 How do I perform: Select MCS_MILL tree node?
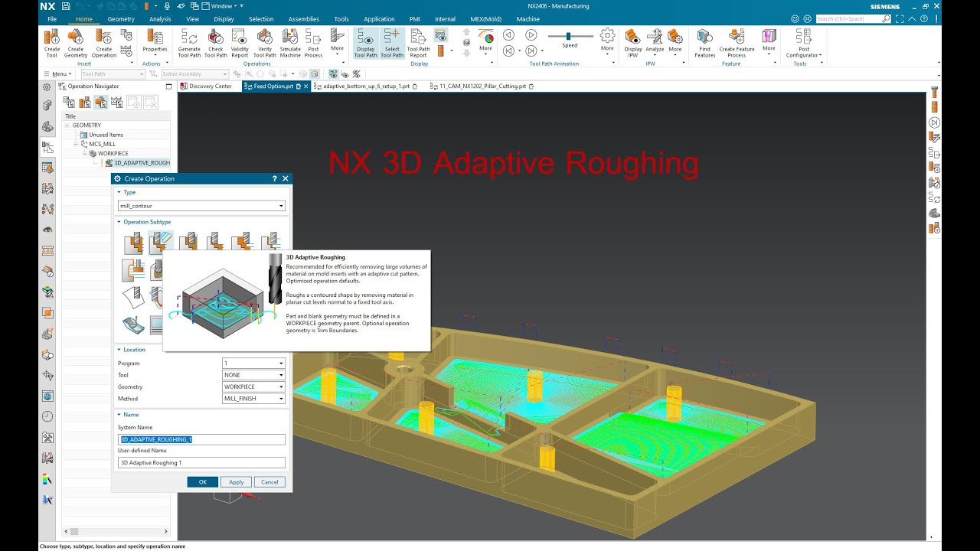[101, 144]
